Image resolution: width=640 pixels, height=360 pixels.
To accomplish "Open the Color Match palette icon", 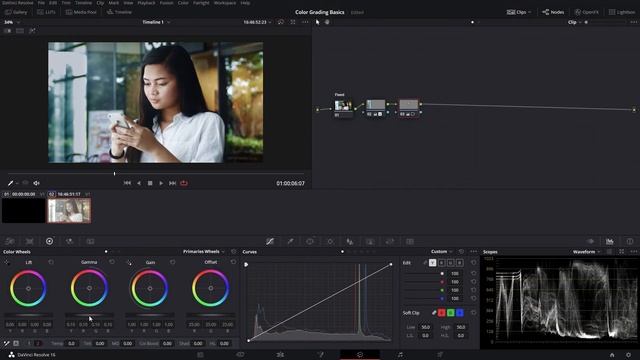I will 29,241.
